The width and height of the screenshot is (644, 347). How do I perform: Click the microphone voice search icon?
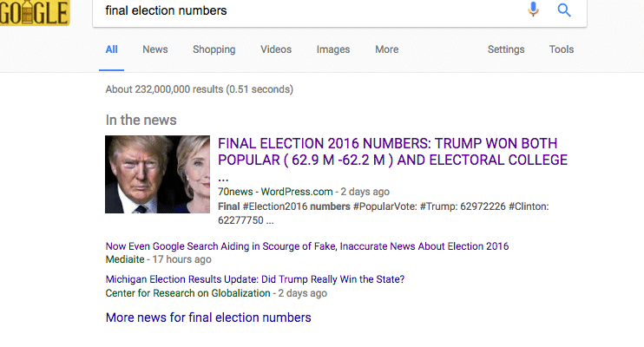tap(533, 10)
